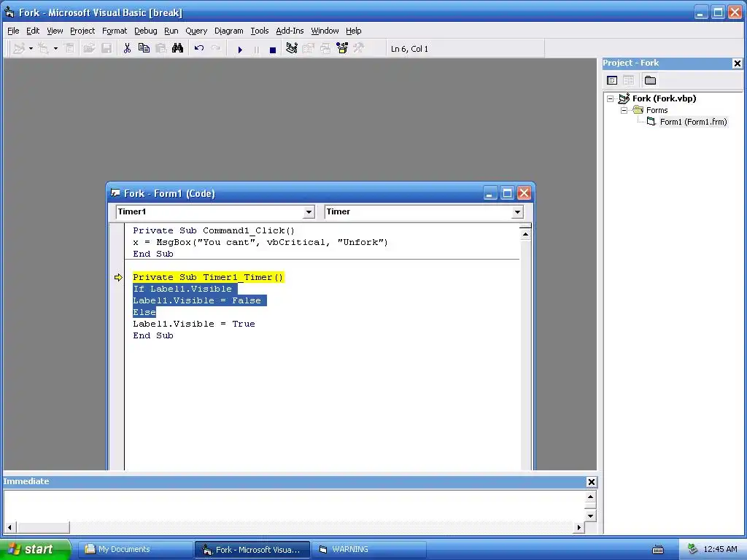Collapse the Fork (Fork.vbp) project node
This screenshot has width=747, height=560.
pyautogui.click(x=611, y=99)
